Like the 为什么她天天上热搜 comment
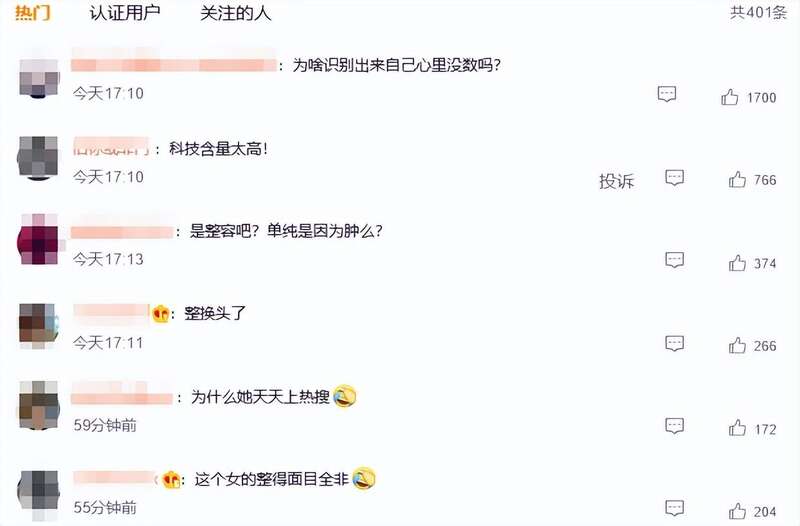Screen dimensions: 800x526 (737, 428)
